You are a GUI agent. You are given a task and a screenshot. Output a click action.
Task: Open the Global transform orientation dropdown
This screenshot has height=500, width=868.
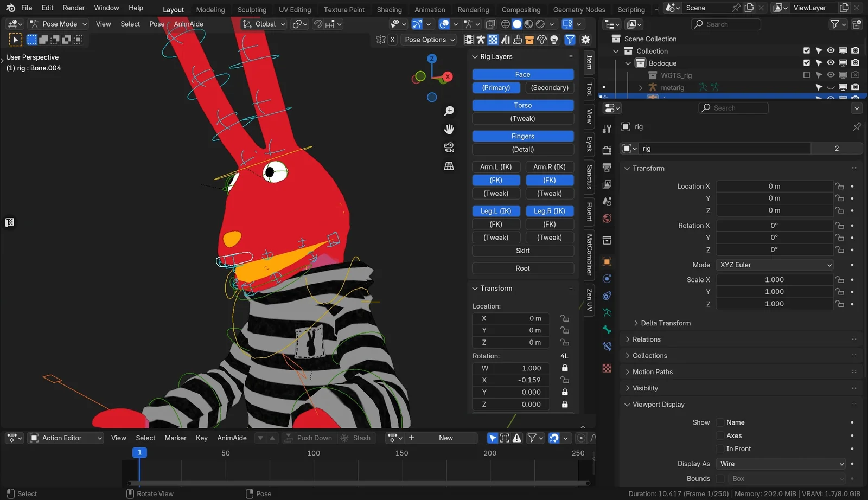tap(264, 24)
